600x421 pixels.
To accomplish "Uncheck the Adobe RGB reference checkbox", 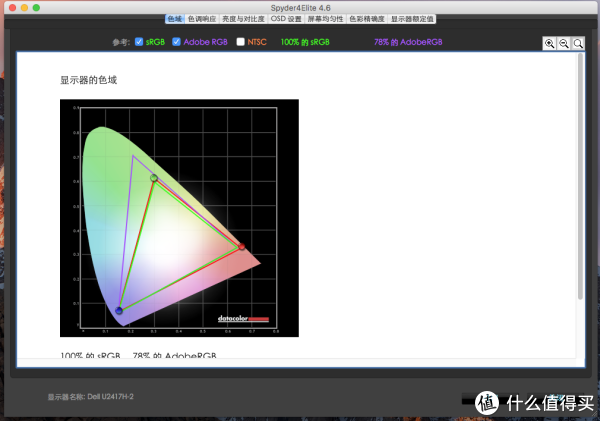I will (x=176, y=42).
